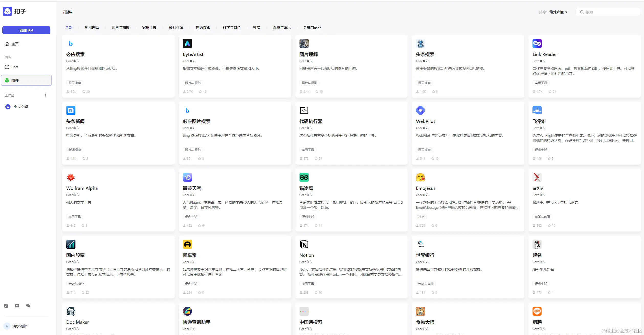Viewport: 644px width, 335px height.
Task: Open the Wolfram Alpha plugin icon
Action: point(71,177)
